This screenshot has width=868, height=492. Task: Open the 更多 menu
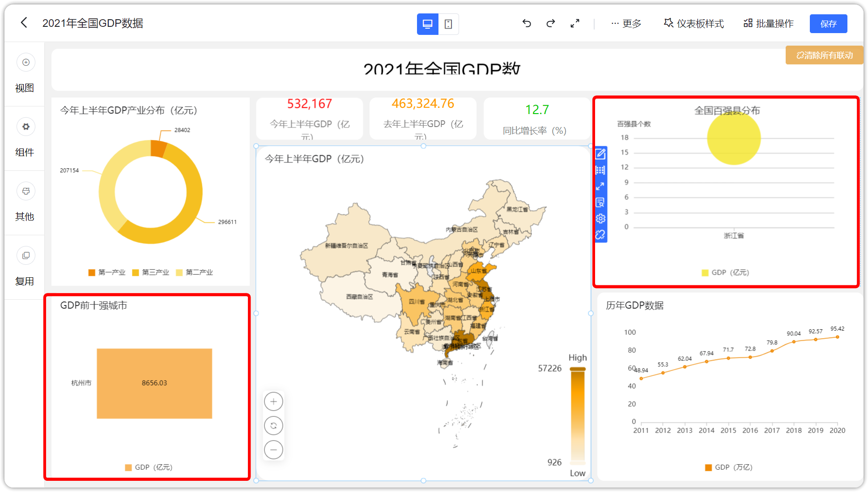[x=626, y=23]
